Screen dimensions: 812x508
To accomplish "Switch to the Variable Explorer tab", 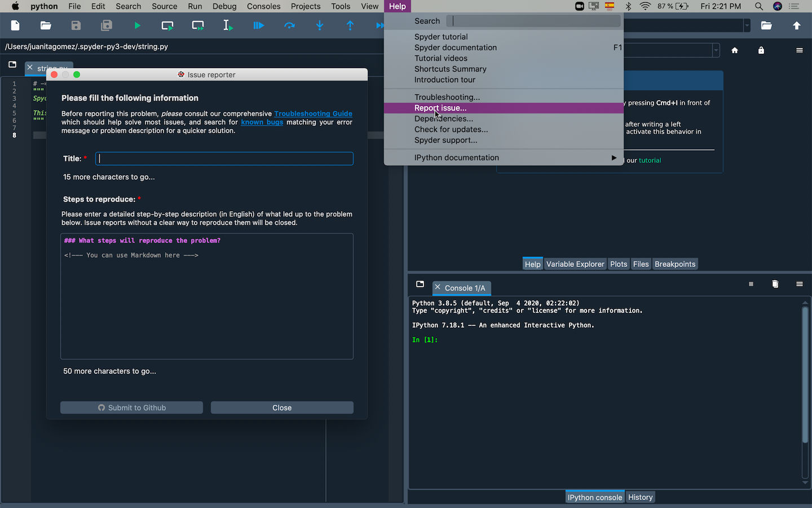I will (575, 264).
